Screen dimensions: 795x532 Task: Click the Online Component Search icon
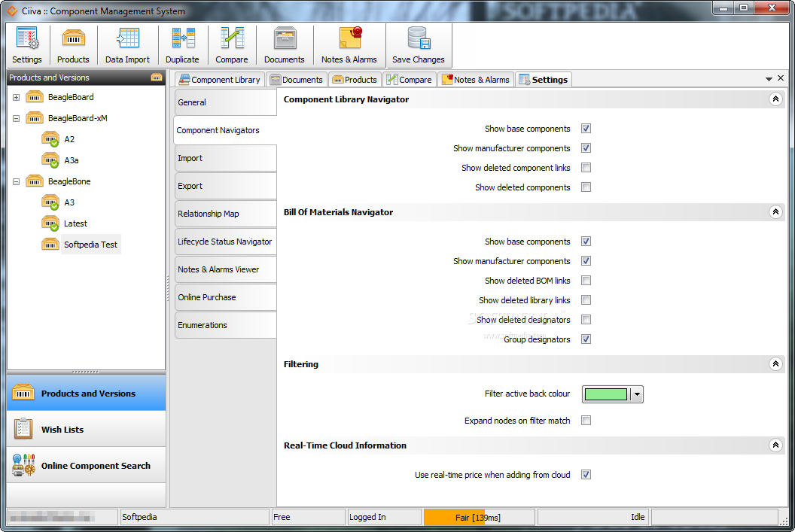pos(24,465)
